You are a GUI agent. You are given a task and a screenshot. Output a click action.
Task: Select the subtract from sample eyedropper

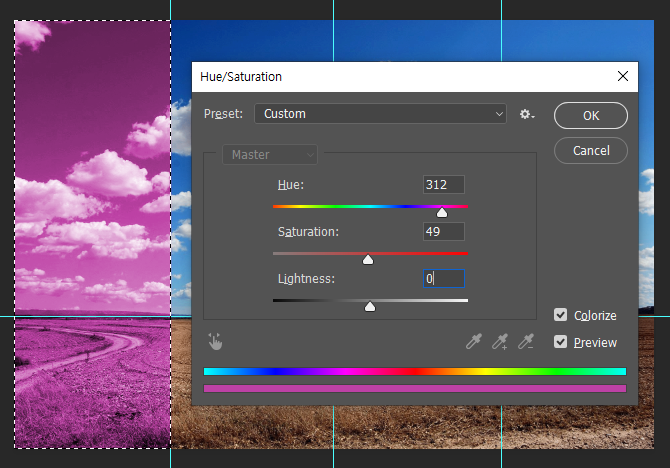(x=526, y=341)
